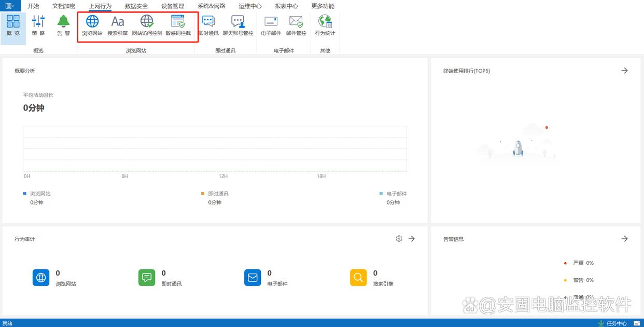Expand 告警信息 panel with its arrow
The width and height of the screenshot is (644, 327).
point(624,239)
